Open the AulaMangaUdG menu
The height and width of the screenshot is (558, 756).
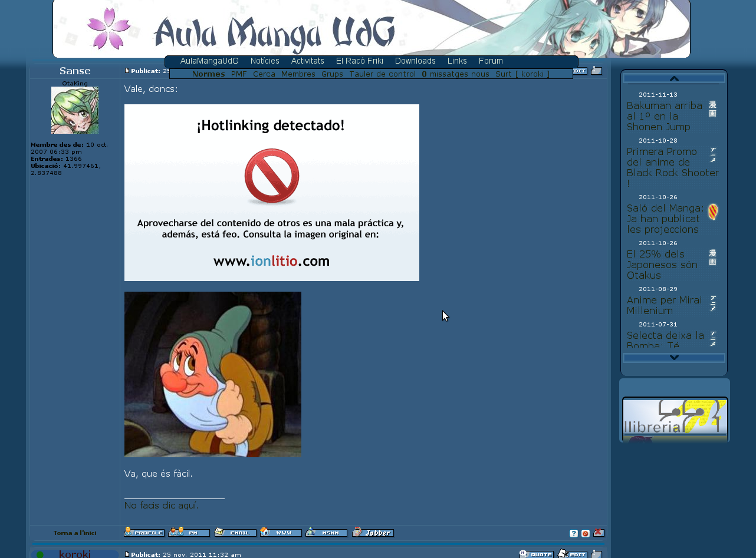point(209,61)
